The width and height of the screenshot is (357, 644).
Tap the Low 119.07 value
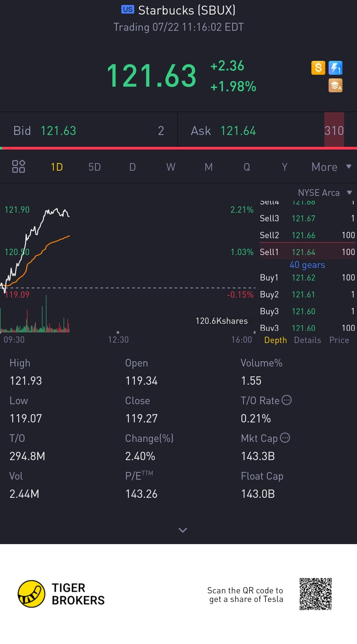point(26,418)
